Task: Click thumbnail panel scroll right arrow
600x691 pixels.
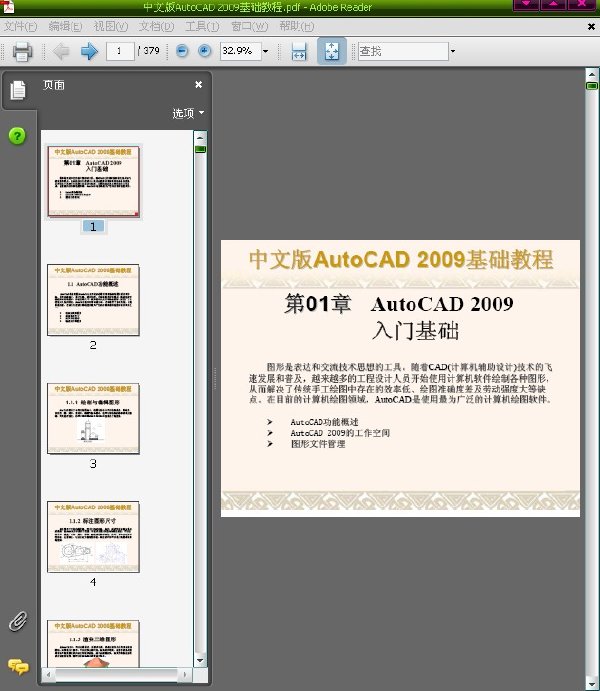Action: point(185,674)
